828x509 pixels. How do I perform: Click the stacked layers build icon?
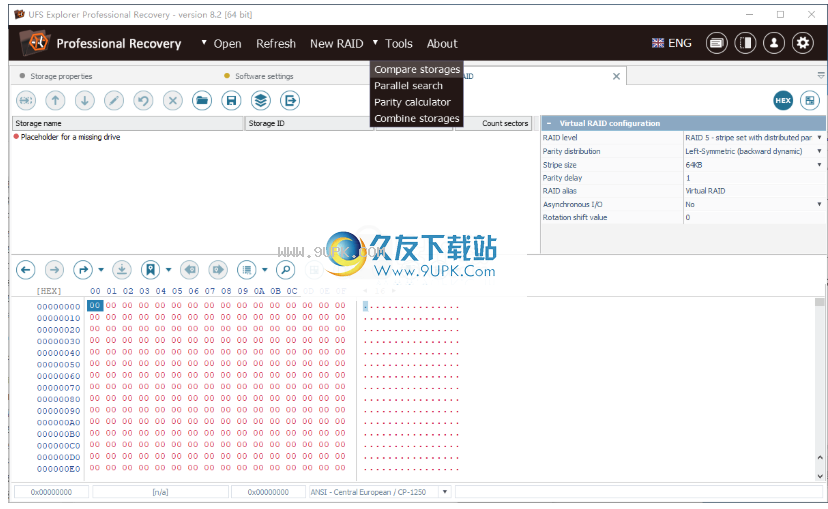(x=261, y=100)
